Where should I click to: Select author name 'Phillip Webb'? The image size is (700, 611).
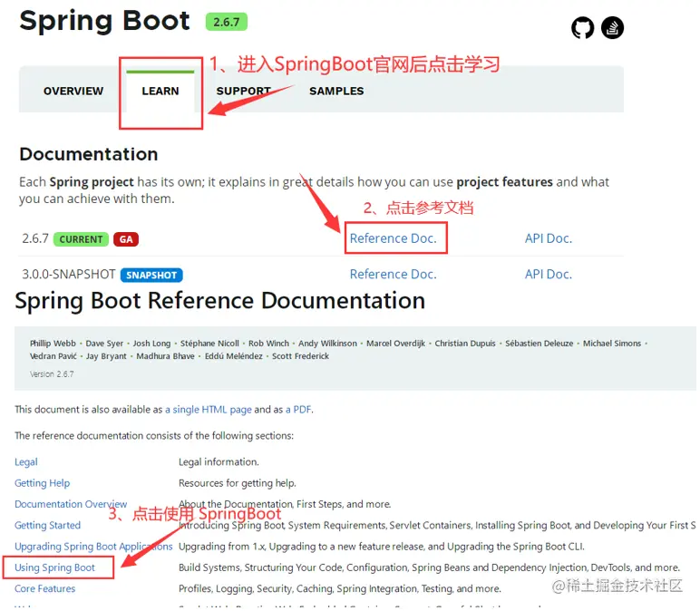[x=53, y=344]
